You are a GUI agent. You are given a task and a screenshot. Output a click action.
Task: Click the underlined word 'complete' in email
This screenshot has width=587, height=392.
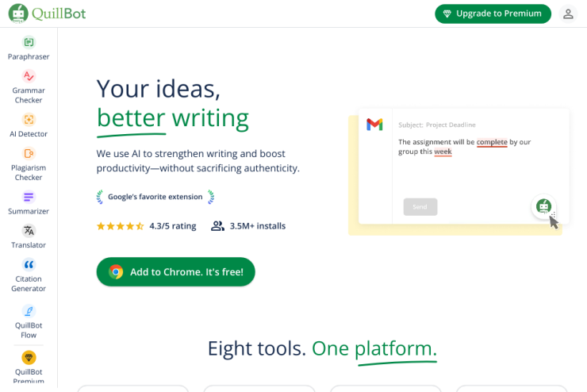(492, 142)
